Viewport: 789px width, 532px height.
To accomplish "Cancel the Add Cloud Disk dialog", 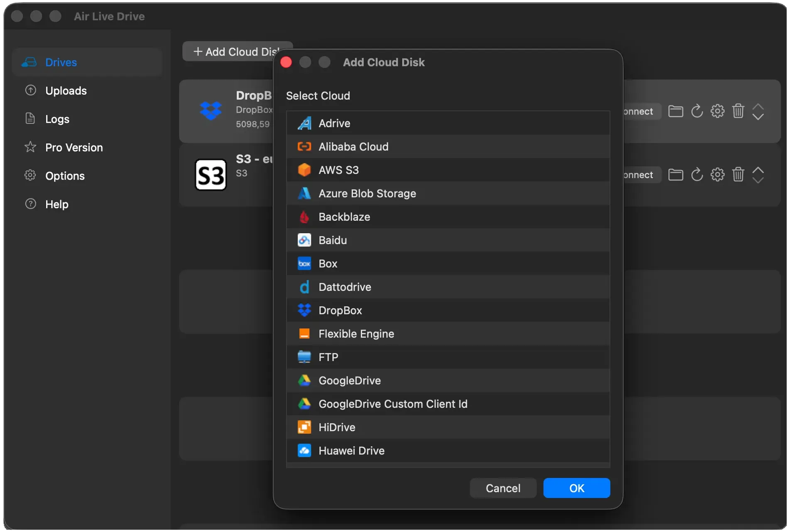I will 503,488.
